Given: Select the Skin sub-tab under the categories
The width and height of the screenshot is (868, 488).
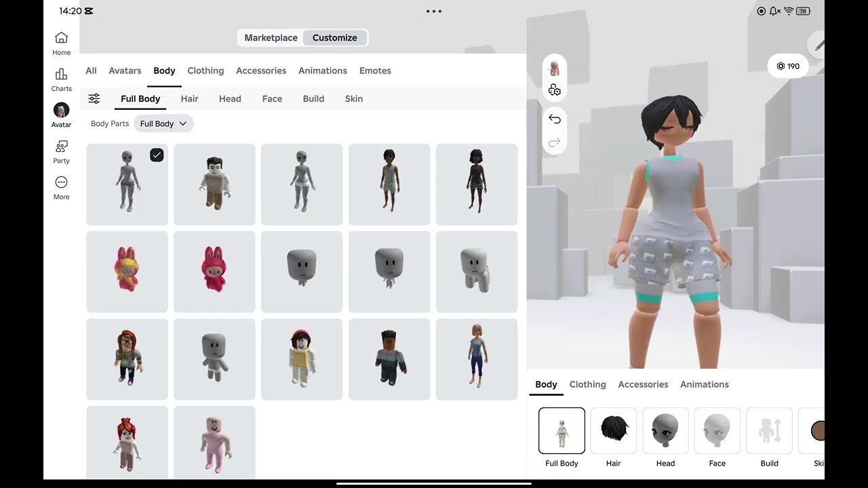Looking at the screenshot, I should [354, 99].
